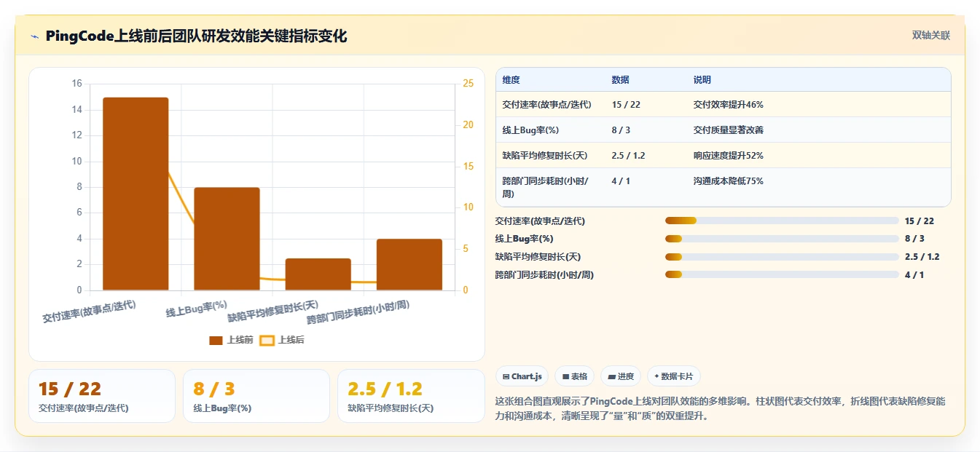The width and height of the screenshot is (980, 452).
Task: Click the 跨部门同步耗时 progress bar beside 4 / 1
Action: click(x=782, y=275)
